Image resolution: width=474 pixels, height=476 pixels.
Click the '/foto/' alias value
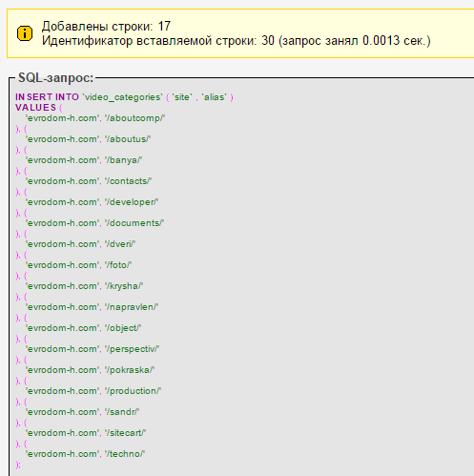(118, 265)
